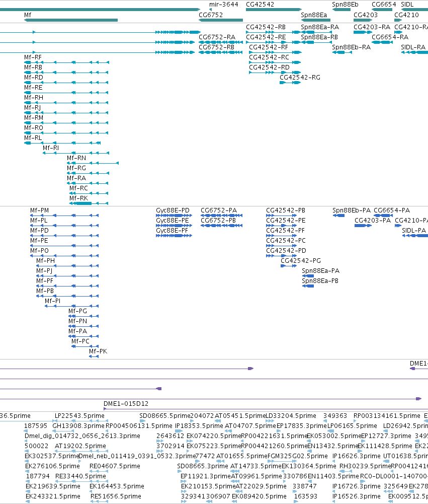Click the SD08665.5prime EST label

pos(165,415)
